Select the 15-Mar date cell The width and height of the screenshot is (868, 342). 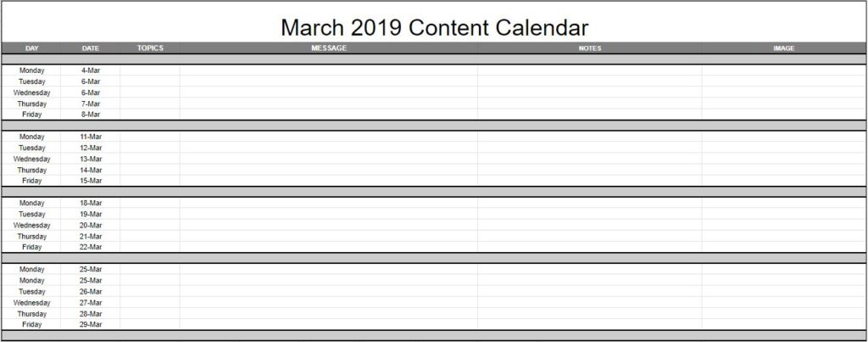(91, 181)
